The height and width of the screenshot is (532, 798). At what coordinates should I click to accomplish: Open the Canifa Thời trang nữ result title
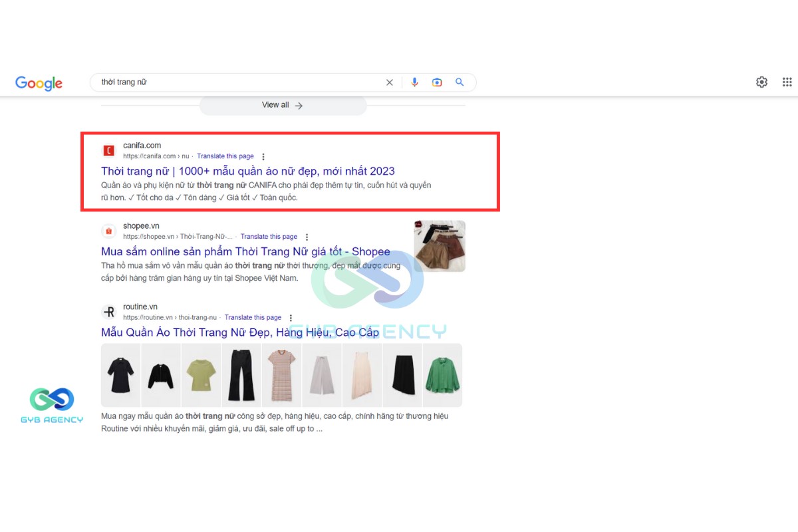[x=248, y=171]
